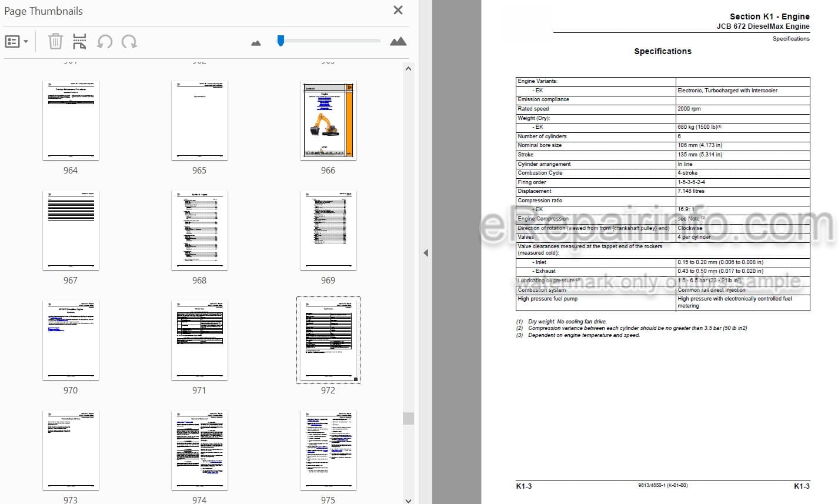Click the 'Section K1 - Engine' header text
Image resolution: width=838 pixels, height=504 pixels.
tap(769, 16)
